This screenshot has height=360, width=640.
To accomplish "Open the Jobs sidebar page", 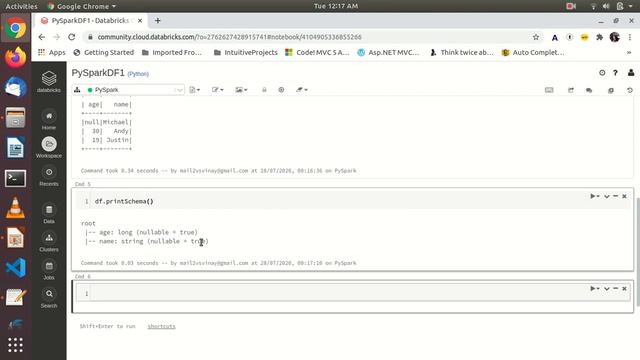I will tap(49, 270).
